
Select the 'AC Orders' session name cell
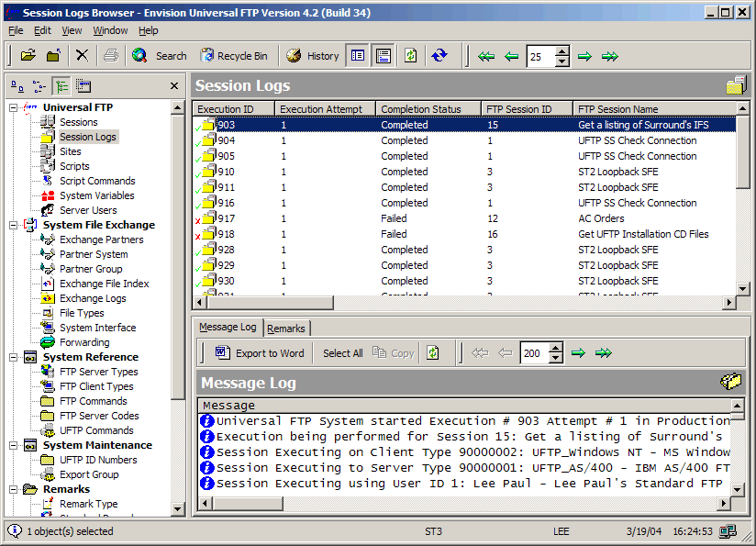601,218
